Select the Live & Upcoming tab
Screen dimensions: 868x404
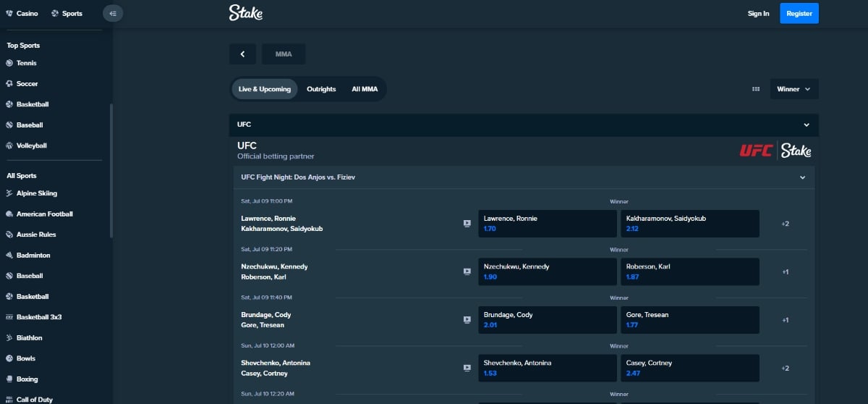click(x=265, y=89)
